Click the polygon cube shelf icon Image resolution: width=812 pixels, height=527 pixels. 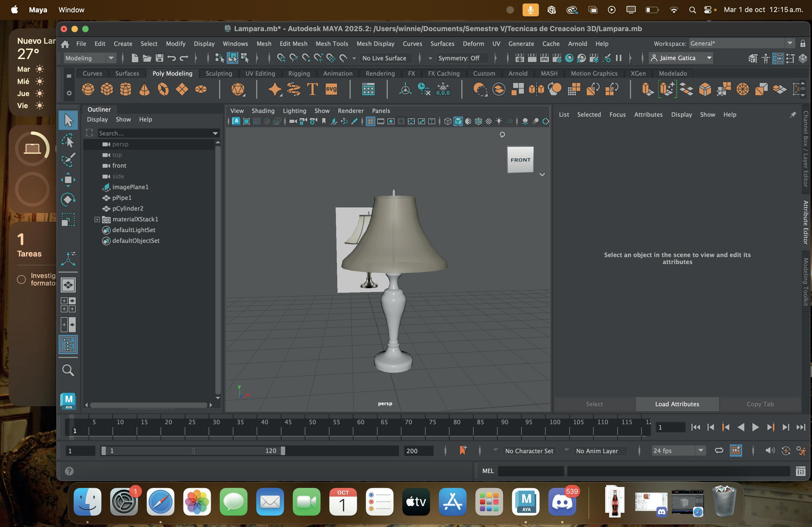[107, 90]
